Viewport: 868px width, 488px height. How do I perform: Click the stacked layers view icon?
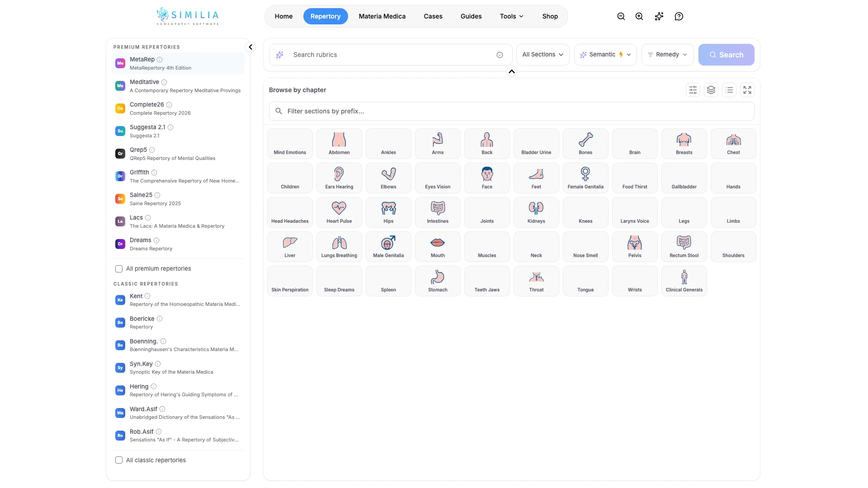click(711, 90)
